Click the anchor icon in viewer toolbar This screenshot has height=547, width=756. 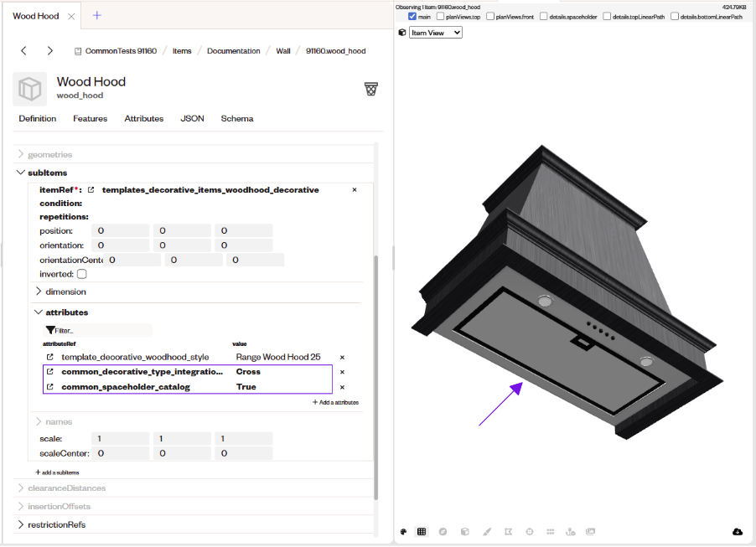[x=571, y=532]
